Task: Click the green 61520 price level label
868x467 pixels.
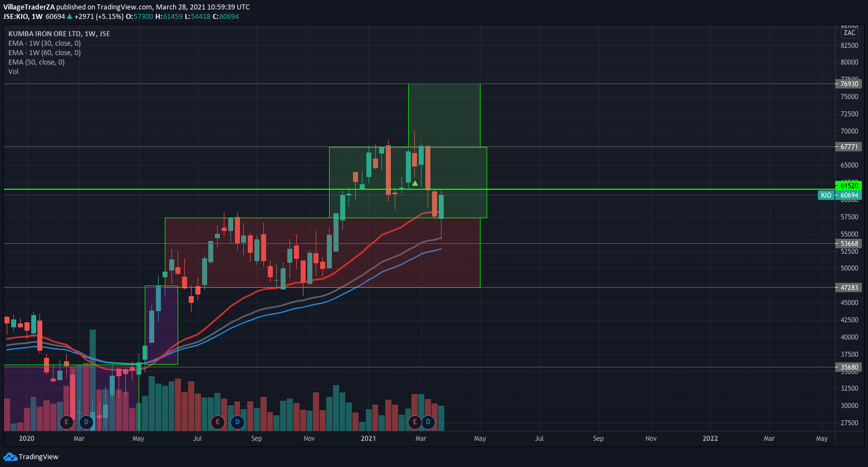Action: pyautogui.click(x=849, y=185)
